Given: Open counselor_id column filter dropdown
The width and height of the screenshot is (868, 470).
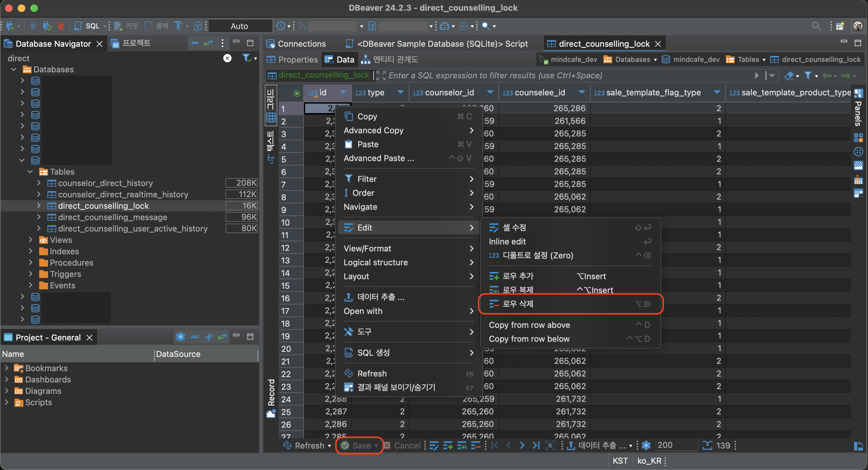Looking at the screenshot, I should (x=490, y=92).
